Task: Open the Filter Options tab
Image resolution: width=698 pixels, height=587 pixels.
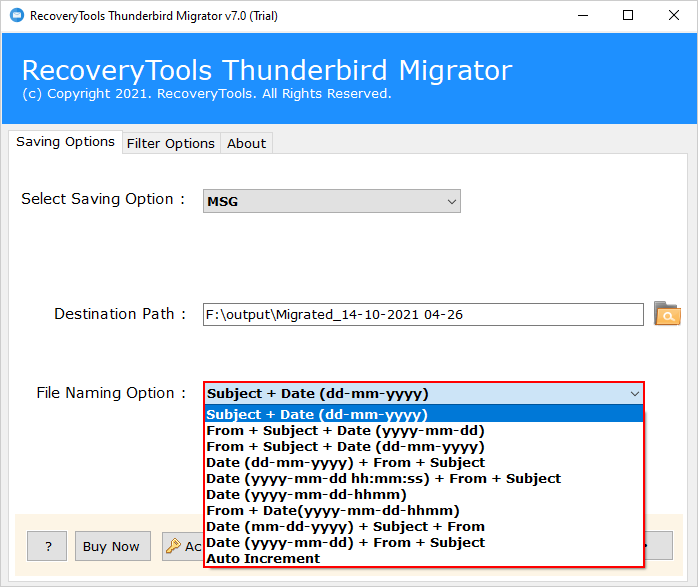Action: click(x=171, y=143)
